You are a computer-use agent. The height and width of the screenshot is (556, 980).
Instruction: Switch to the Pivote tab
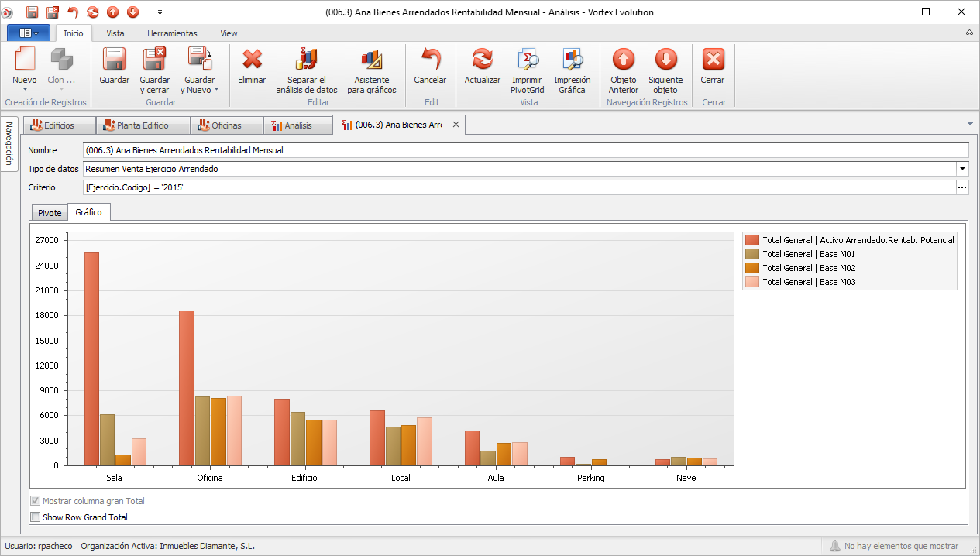[x=50, y=213]
